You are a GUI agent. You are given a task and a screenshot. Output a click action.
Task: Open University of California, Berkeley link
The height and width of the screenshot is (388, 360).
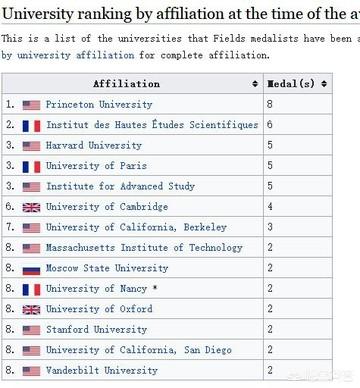[x=136, y=227]
